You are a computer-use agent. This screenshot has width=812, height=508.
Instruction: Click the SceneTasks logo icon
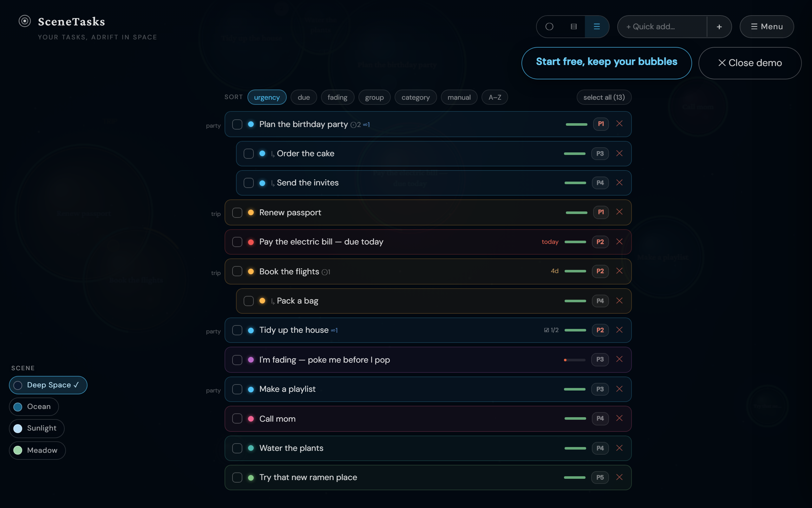tap(24, 21)
